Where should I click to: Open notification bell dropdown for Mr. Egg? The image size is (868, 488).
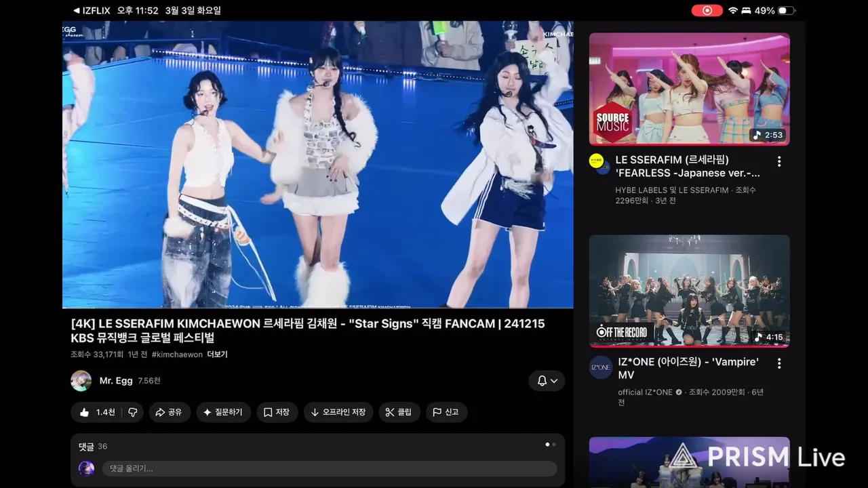[547, 381]
